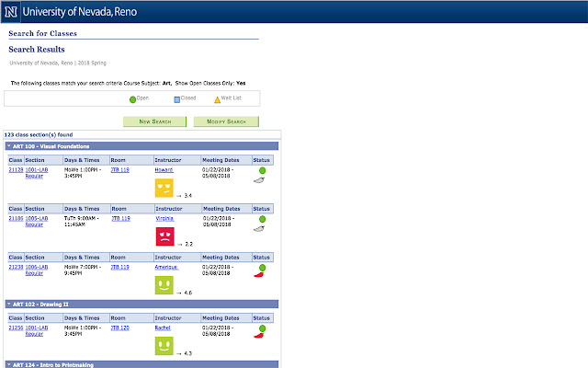588x368 pixels.
Task: Click the University of Nevada, Reno banner title
Action: pos(80,12)
